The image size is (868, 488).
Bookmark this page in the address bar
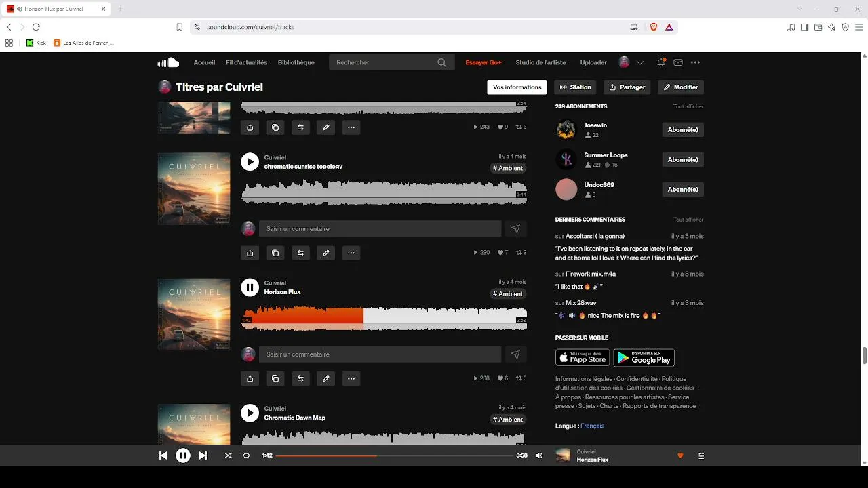click(x=180, y=27)
